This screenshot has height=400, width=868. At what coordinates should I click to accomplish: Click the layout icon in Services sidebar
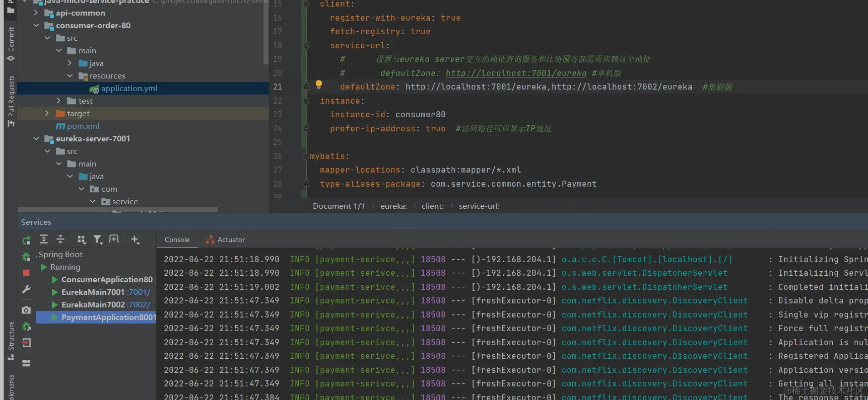26,363
